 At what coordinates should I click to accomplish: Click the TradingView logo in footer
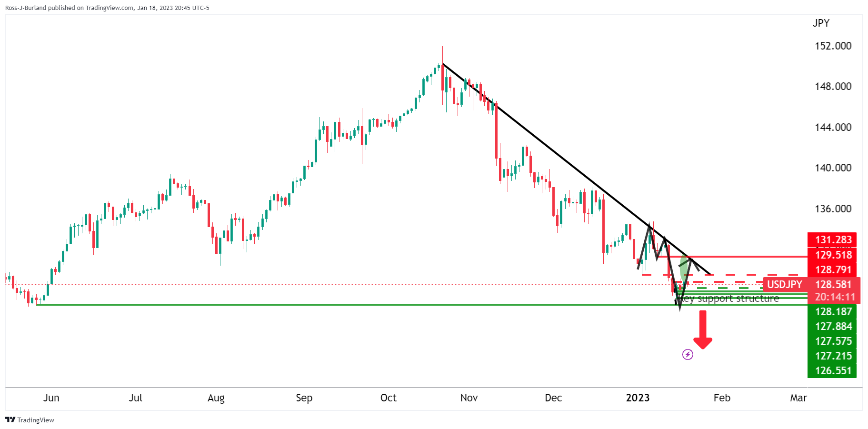coord(30,420)
